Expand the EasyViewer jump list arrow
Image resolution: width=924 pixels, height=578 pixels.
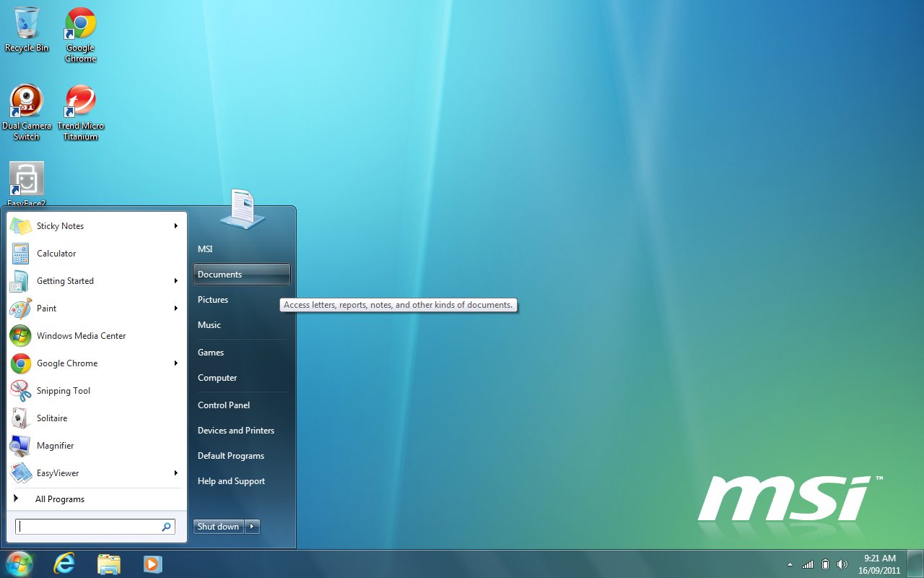click(x=175, y=473)
